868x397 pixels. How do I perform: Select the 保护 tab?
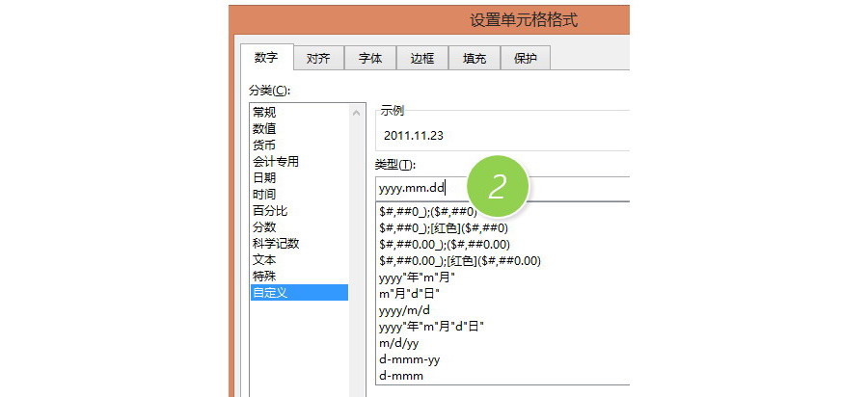tap(526, 59)
